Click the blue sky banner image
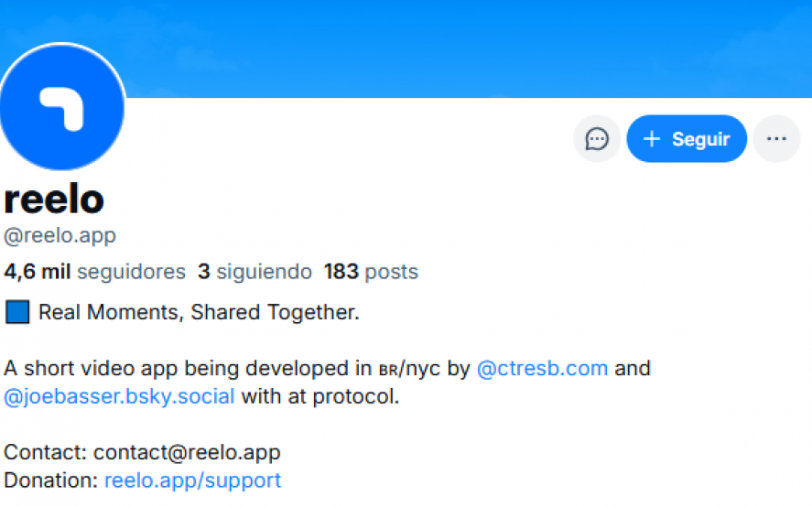 (x=458, y=46)
